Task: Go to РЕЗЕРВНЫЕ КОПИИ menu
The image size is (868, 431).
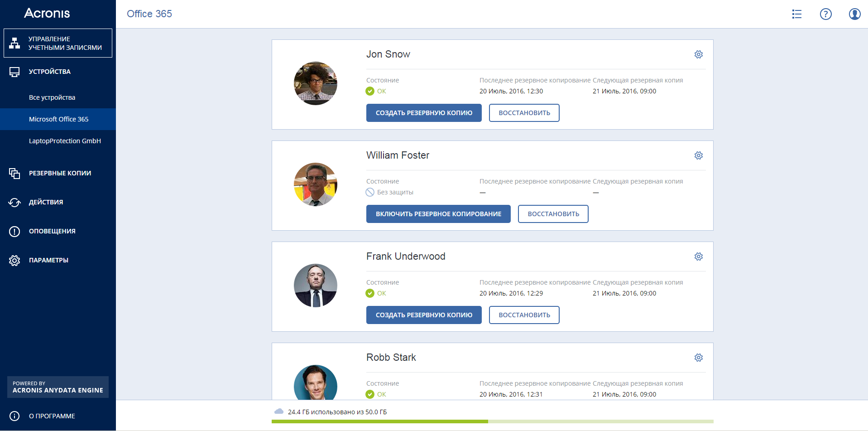Action: point(60,173)
